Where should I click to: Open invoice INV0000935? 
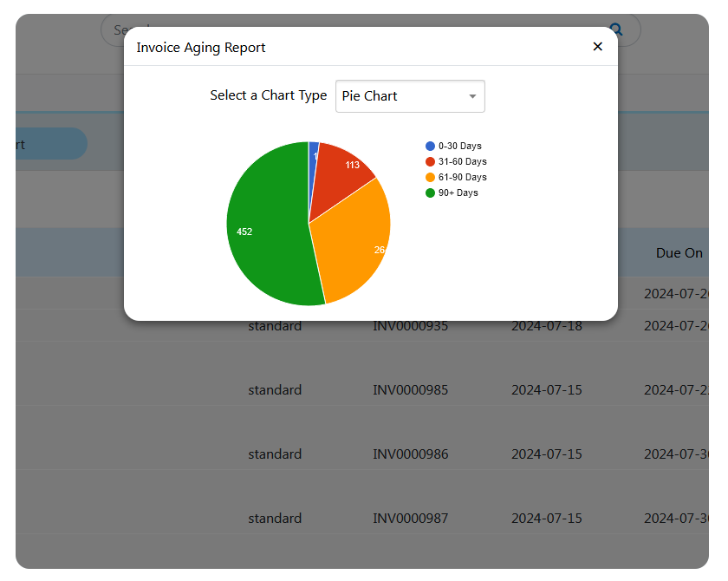(410, 325)
